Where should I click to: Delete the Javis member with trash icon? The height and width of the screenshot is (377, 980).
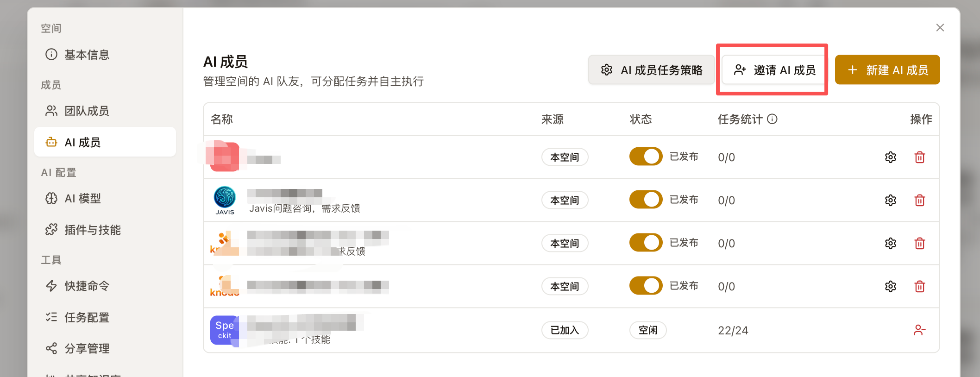point(919,200)
